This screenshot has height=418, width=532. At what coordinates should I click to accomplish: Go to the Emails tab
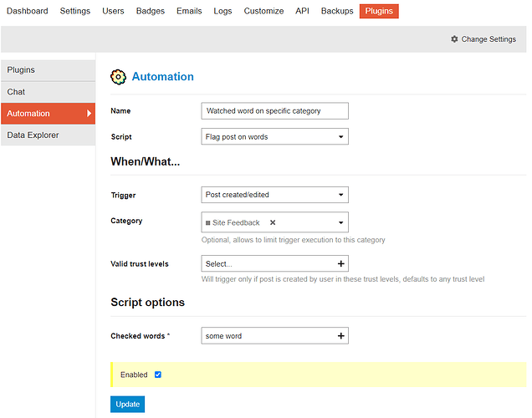point(189,11)
